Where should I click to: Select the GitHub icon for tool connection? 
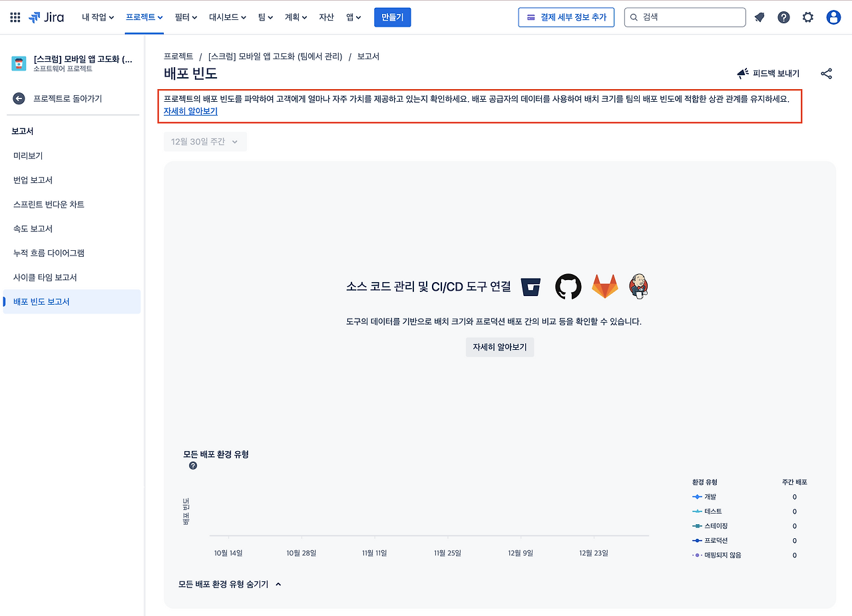[x=568, y=286]
